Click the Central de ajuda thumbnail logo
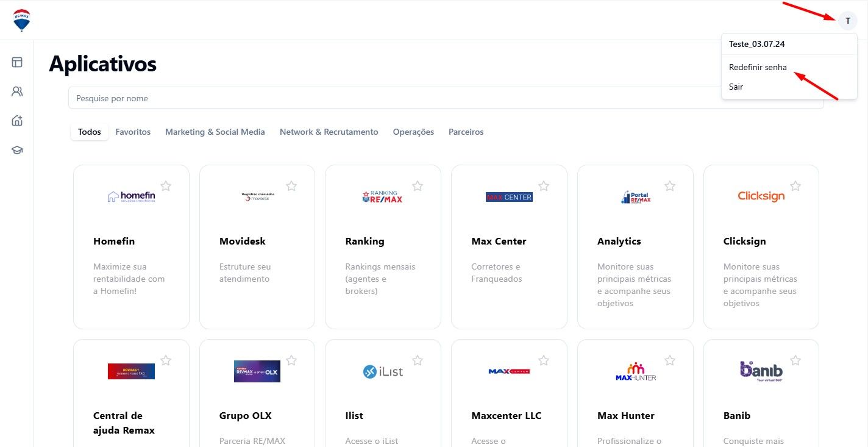 click(x=131, y=371)
